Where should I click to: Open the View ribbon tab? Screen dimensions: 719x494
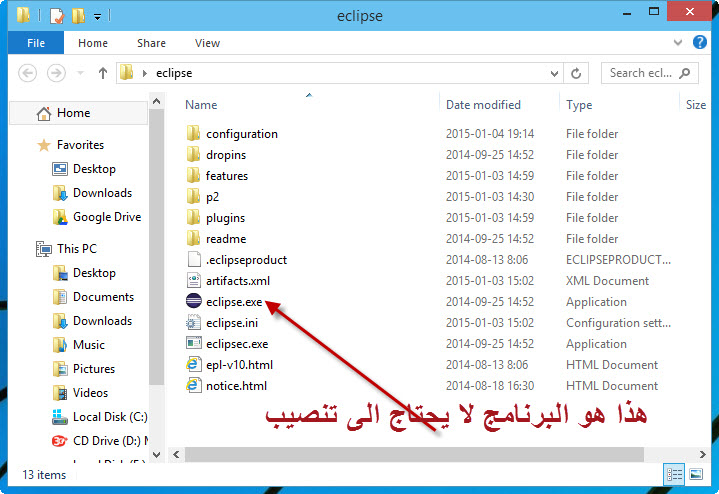click(x=207, y=43)
